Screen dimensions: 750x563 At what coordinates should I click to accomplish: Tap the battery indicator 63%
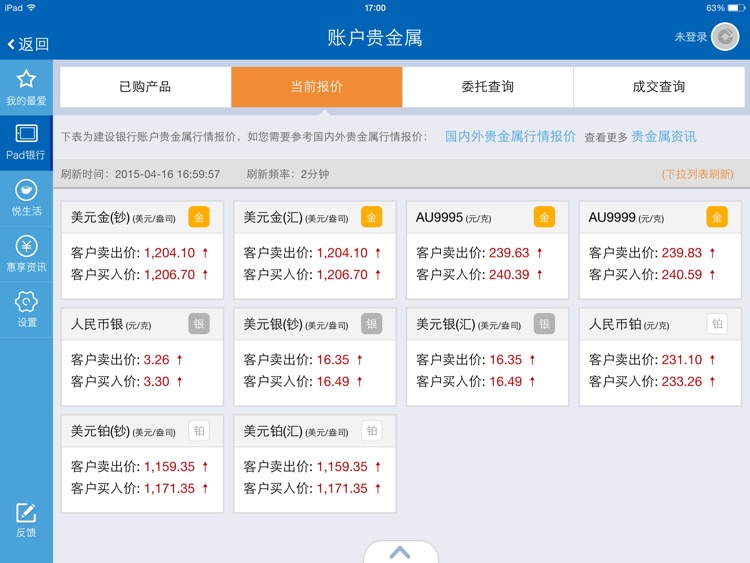pyautogui.click(x=725, y=8)
